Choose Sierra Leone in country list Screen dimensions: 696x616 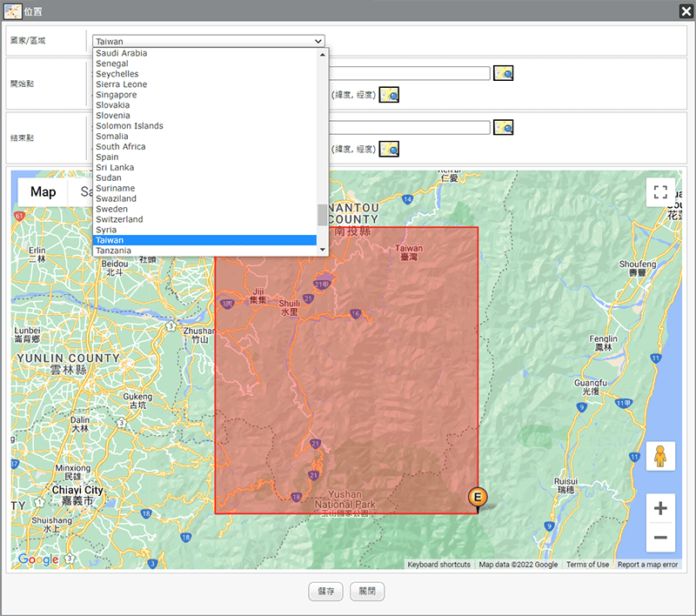pos(205,84)
